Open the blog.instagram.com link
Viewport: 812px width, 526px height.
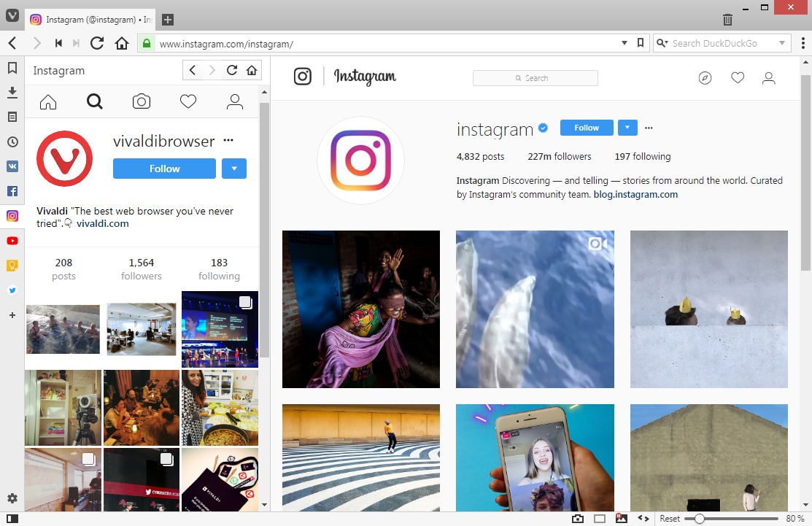[x=635, y=194]
